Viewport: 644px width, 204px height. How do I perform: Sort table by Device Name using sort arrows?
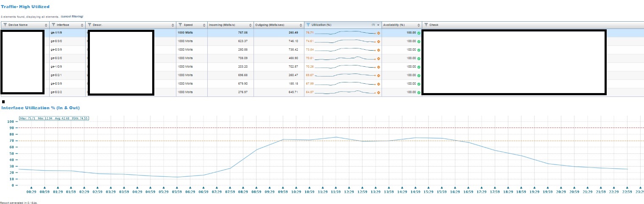[x=46, y=25]
